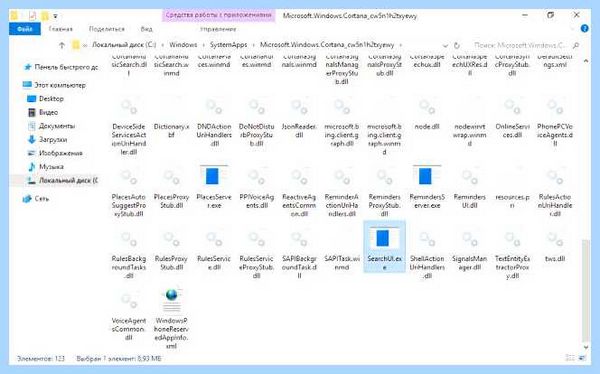Click the file list scrollbar down arrow
This screenshot has width=600, height=374.
[586, 347]
